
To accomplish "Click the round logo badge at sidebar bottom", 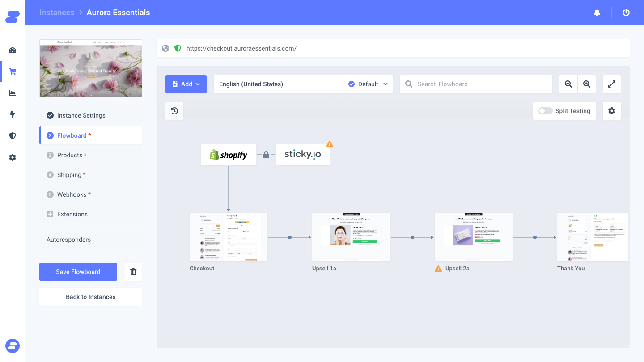I will pos(13,346).
